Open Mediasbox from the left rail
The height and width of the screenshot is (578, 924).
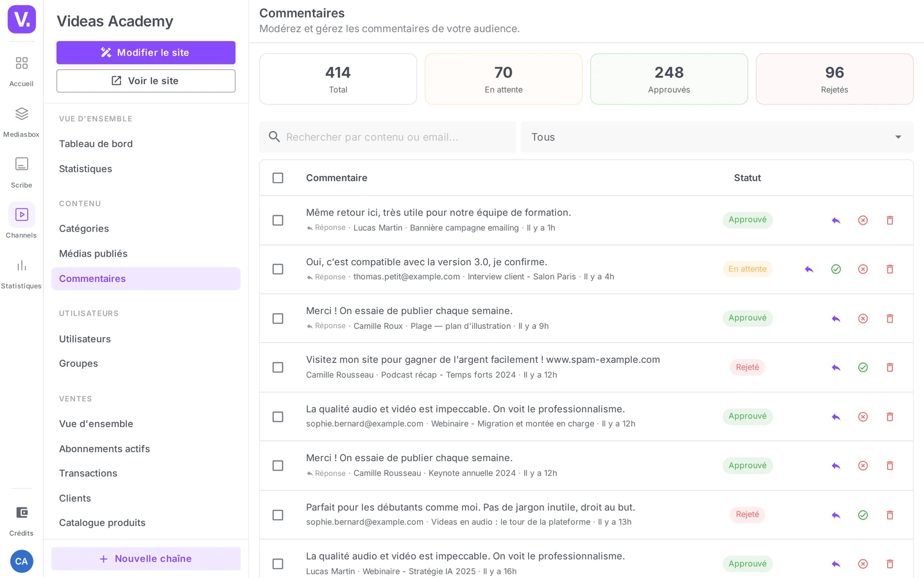pyautogui.click(x=21, y=121)
